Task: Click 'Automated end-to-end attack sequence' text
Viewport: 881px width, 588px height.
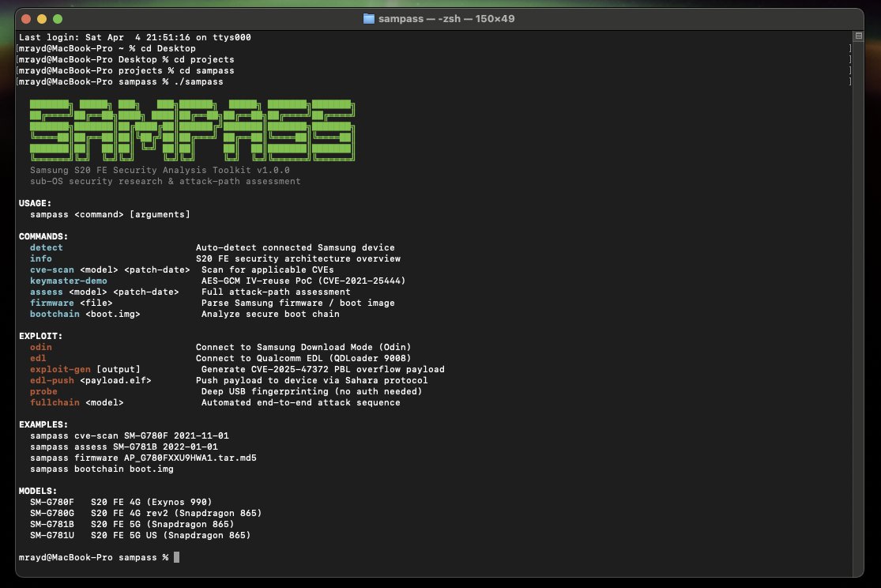Action: tap(300, 402)
